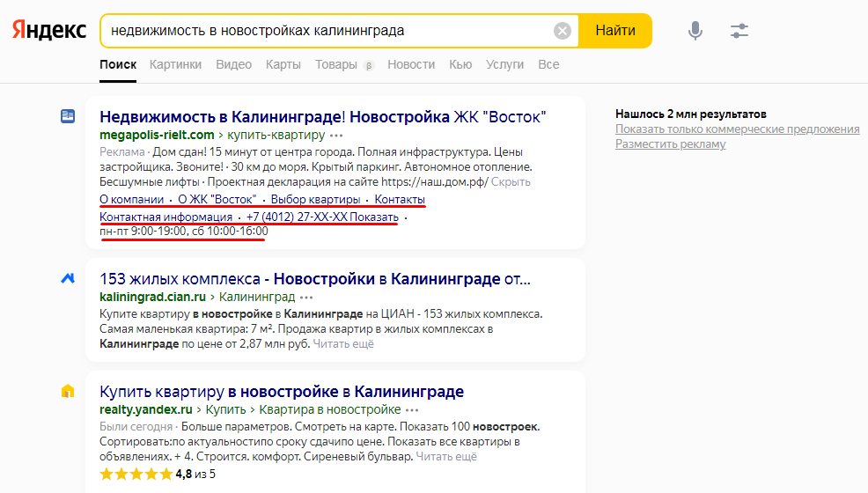Switch to the Картинки tab
Screen dimensions: 868x493
pos(175,65)
